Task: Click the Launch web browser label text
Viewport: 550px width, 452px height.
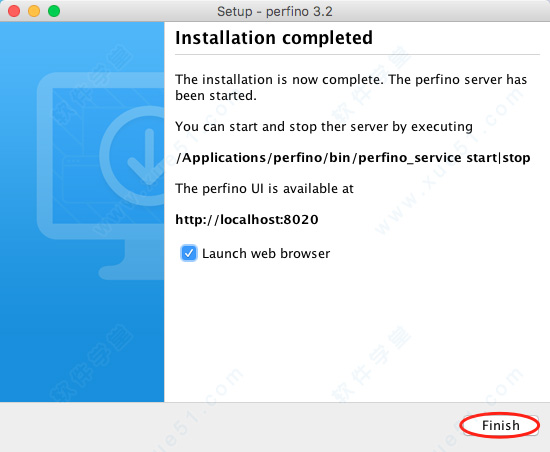Action: coord(266,254)
